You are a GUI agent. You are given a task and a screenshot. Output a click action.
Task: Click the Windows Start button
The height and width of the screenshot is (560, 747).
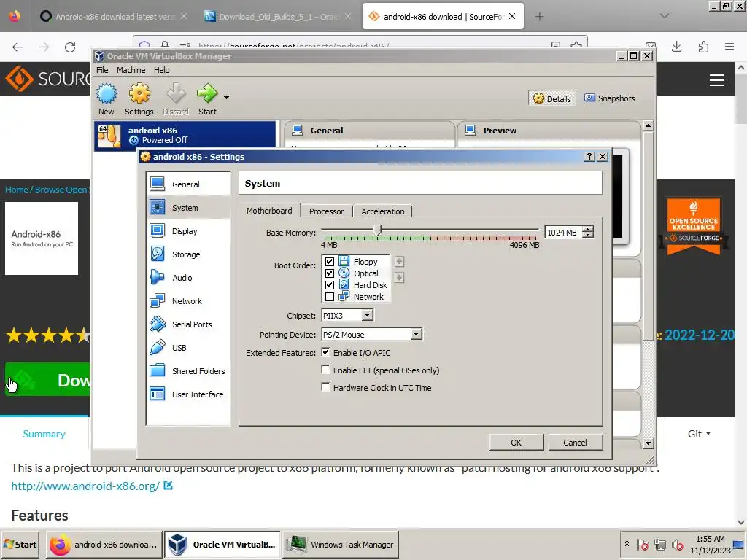pos(20,544)
